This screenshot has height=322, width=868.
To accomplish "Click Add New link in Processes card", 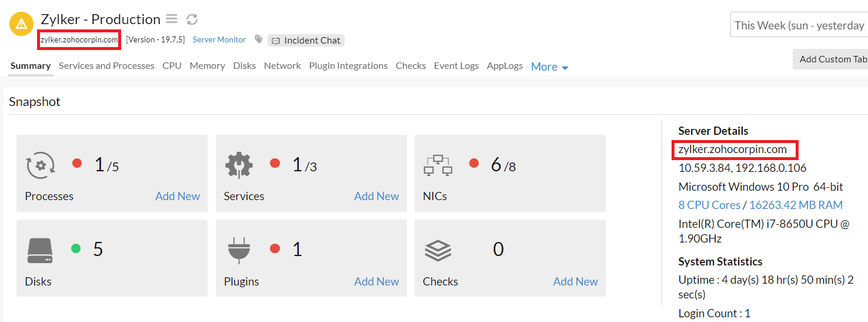I will pyautogui.click(x=178, y=196).
